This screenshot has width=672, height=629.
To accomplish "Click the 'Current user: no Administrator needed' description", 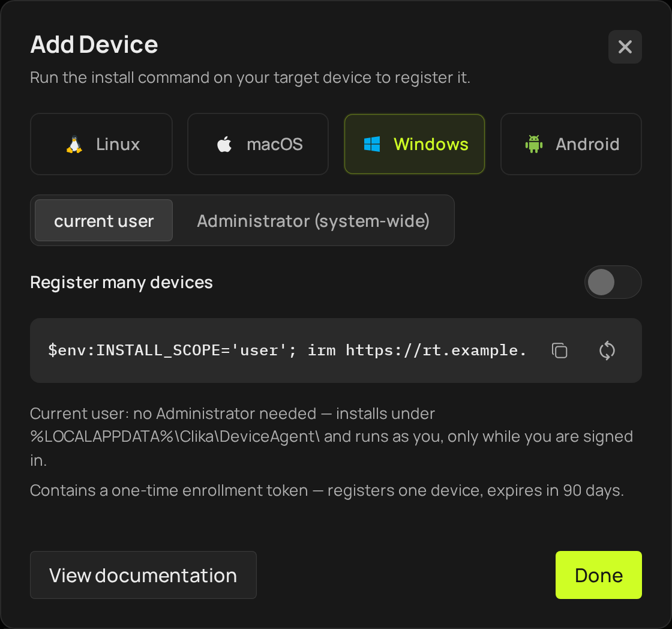I will (x=331, y=436).
